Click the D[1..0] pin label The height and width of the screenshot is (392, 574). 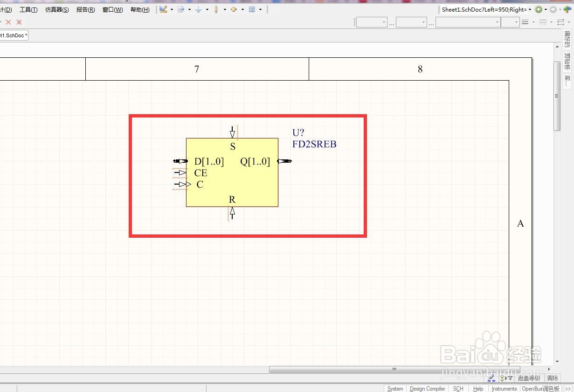[209, 161]
